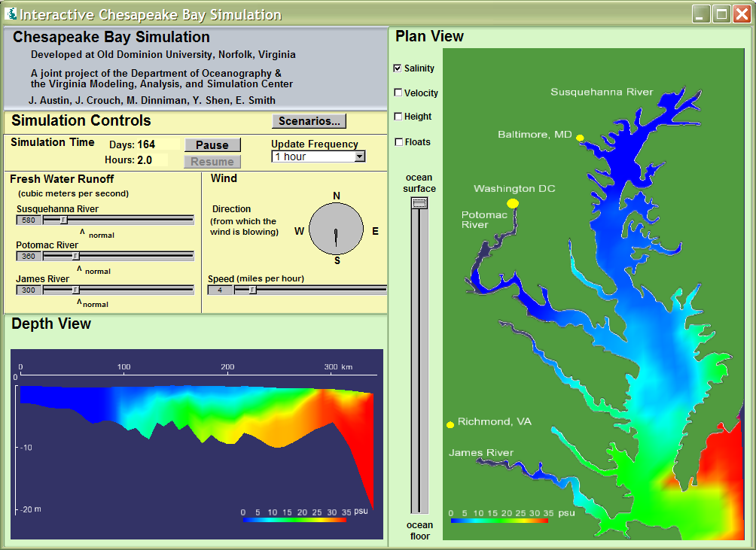The width and height of the screenshot is (756, 550).
Task: Minimize the simulation window
Action: 701,14
